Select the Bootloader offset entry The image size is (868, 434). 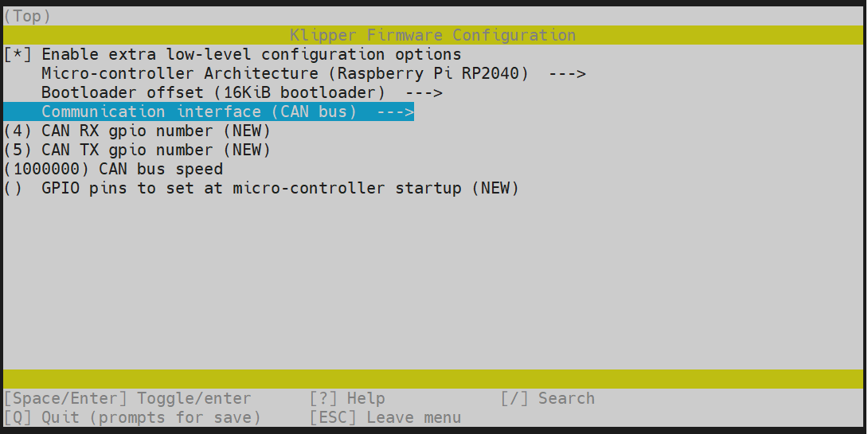tap(213, 93)
